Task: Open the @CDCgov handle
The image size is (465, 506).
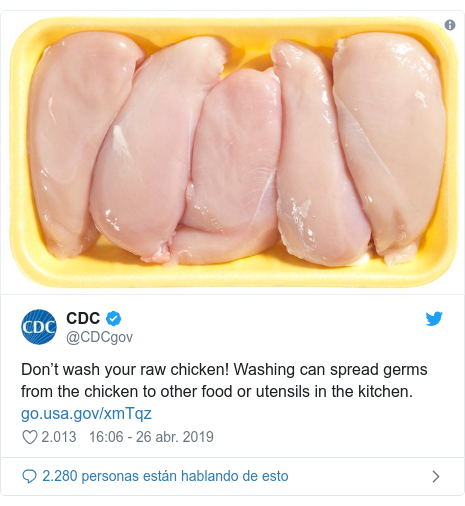Action: (x=99, y=337)
